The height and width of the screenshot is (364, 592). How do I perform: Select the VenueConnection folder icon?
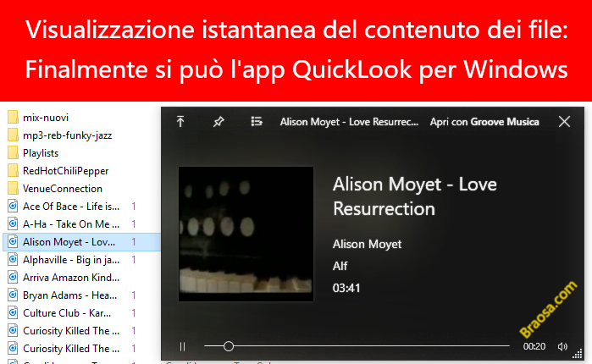click(x=13, y=188)
